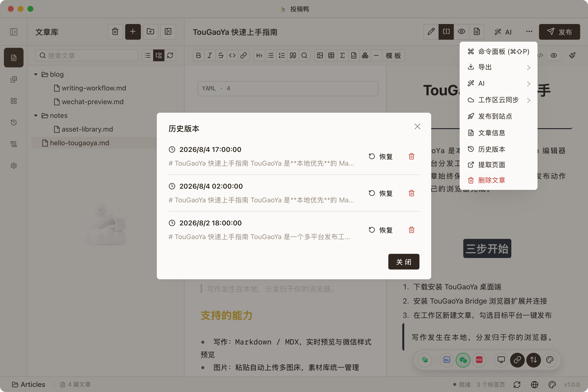
Task: Open the 模板 template picker
Action: [393, 56]
